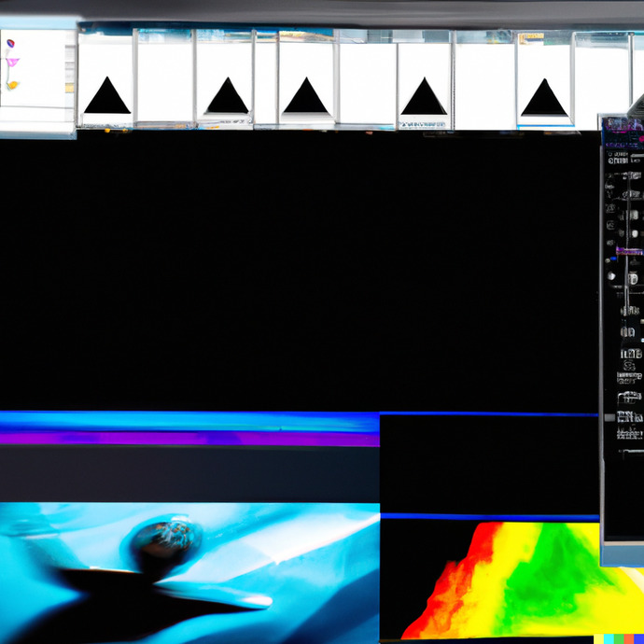Image resolution: width=644 pixels, height=644 pixels.
Task: Open the rightmost black triangle thumbnail
Action: click(544, 97)
